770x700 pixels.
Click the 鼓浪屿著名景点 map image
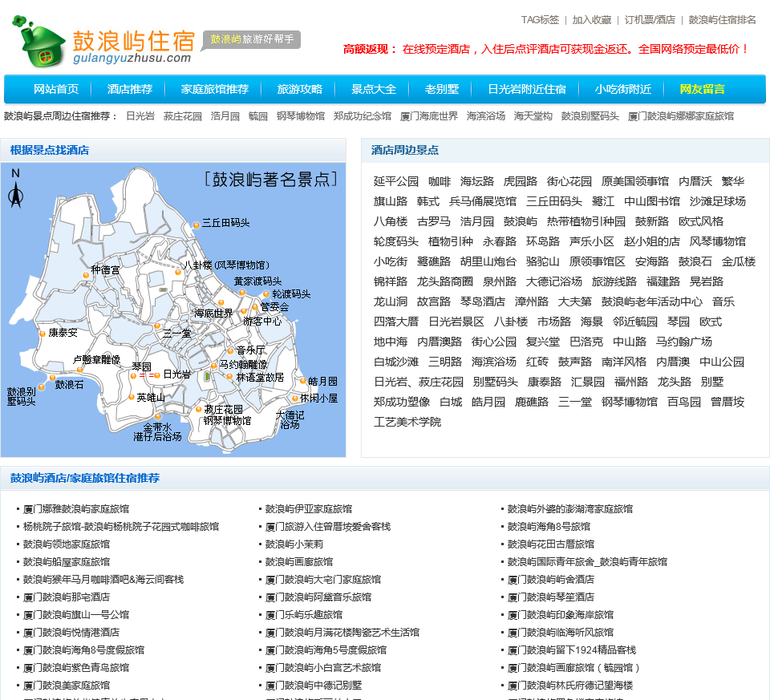pyautogui.click(x=173, y=310)
